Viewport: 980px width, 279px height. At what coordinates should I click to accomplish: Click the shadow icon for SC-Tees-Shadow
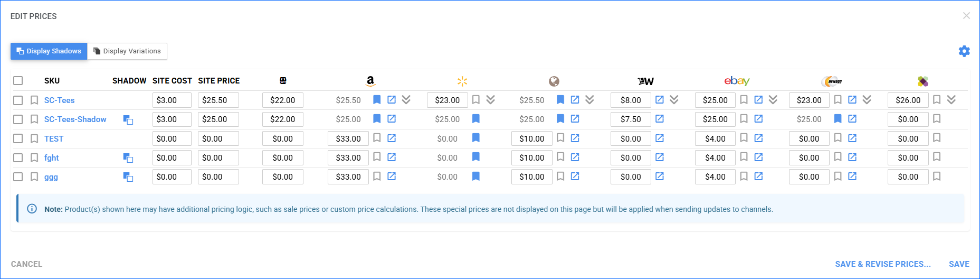(x=128, y=120)
